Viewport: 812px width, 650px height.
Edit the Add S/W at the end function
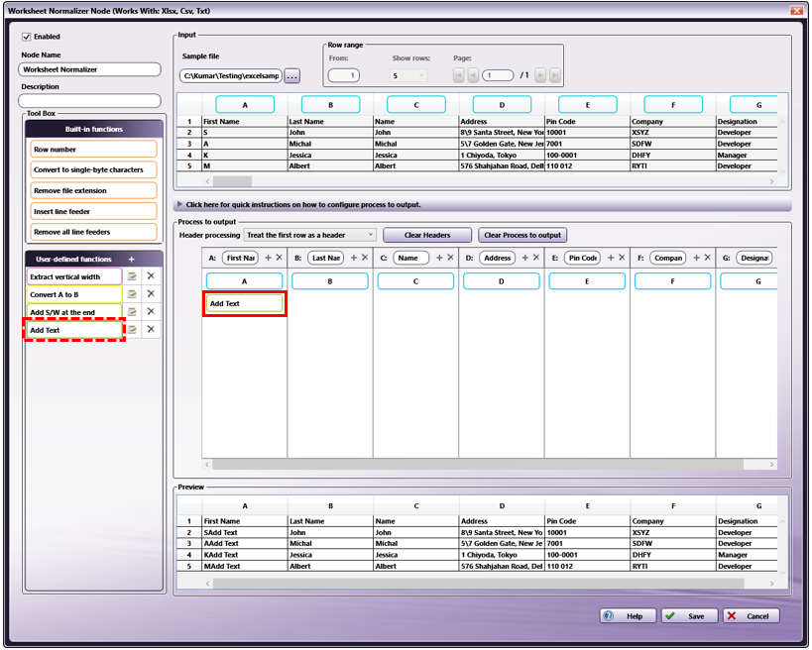coord(132,311)
